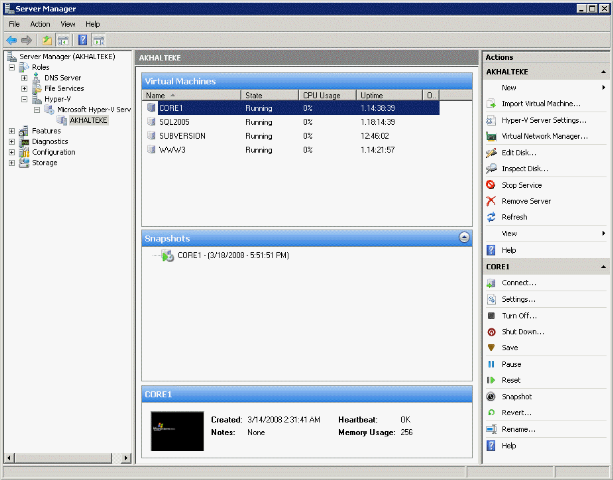613x480 pixels.
Task: Click the Remove Server X icon
Action: pyautogui.click(x=491, y=201)
